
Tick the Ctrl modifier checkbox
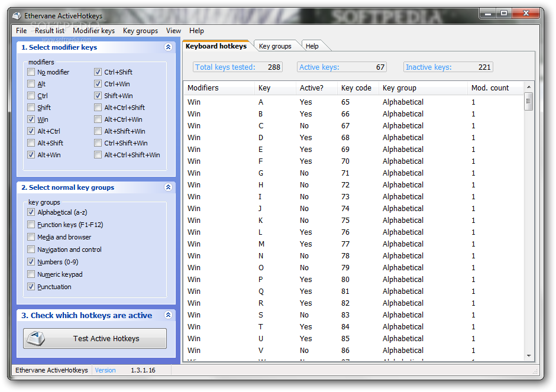tap(31, 96)
